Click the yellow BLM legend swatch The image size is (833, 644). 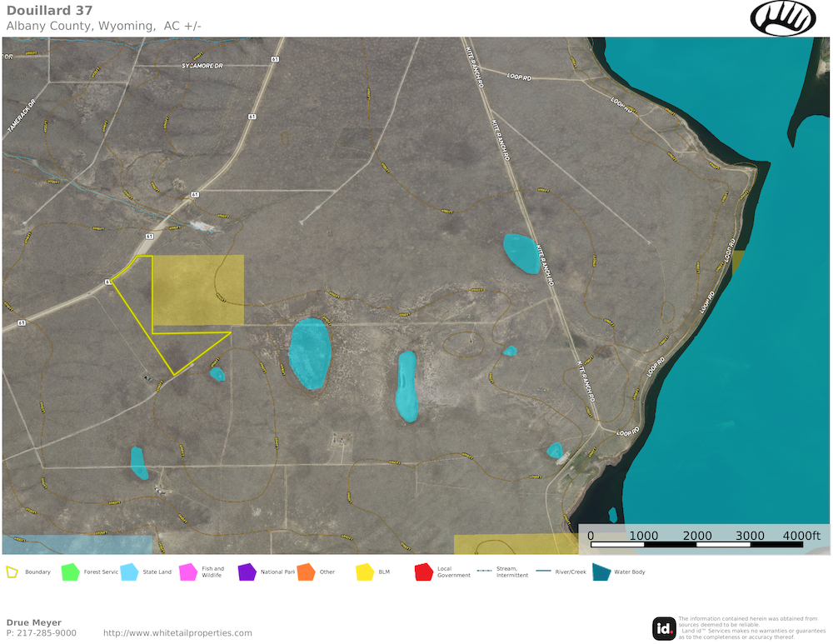[x=365, y=572]
